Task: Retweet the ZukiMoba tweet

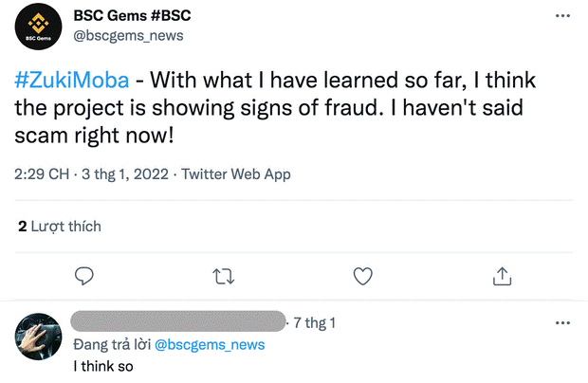Action: pos(223,276)
